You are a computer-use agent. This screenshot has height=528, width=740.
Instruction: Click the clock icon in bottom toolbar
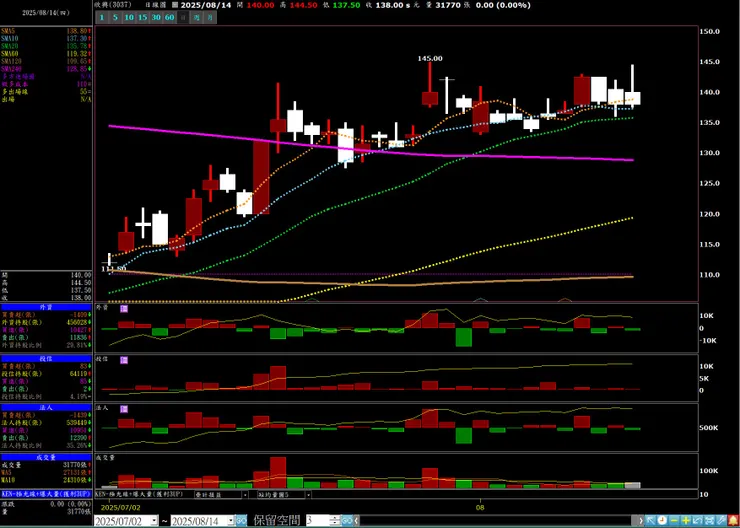[x=662, y=520]
